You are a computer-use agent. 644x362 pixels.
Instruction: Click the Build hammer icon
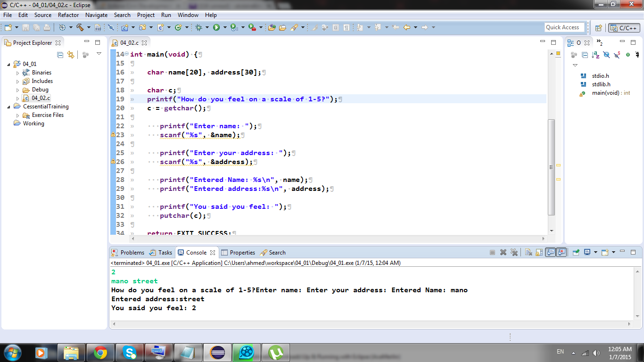(x=80, y=27)
